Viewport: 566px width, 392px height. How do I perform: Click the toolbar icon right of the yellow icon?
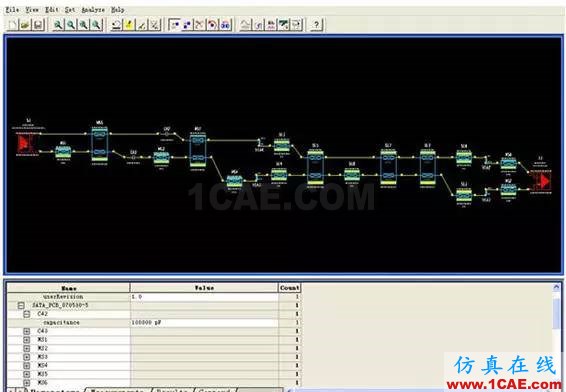click(x=142, y=25)
